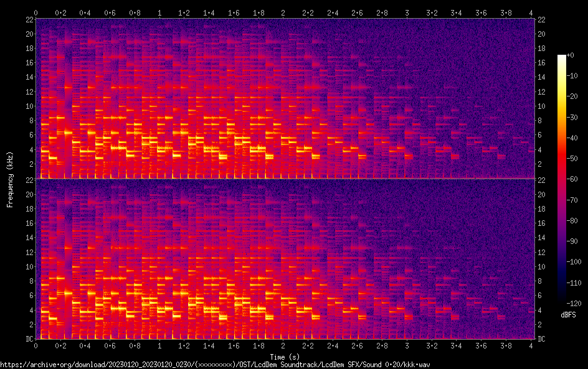
Task: Click the "DC" label on the left axis
Action: 29,339
